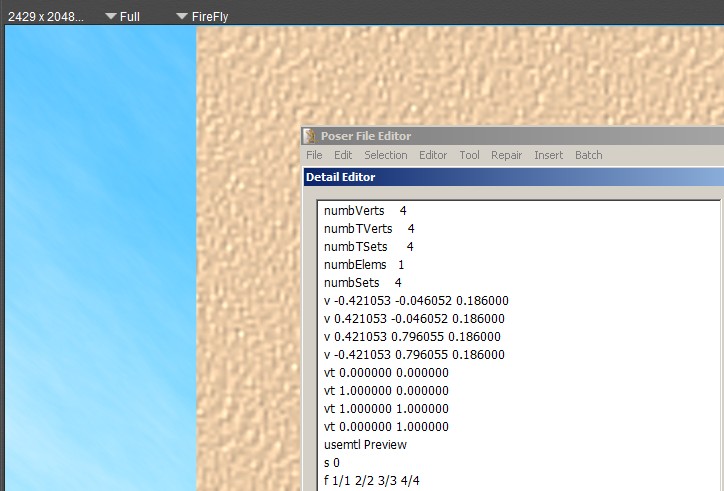Click line 'v 0.421053 -0.046052 0.186000'
Screen dimensions: 724x491
[x=414, y=319]
